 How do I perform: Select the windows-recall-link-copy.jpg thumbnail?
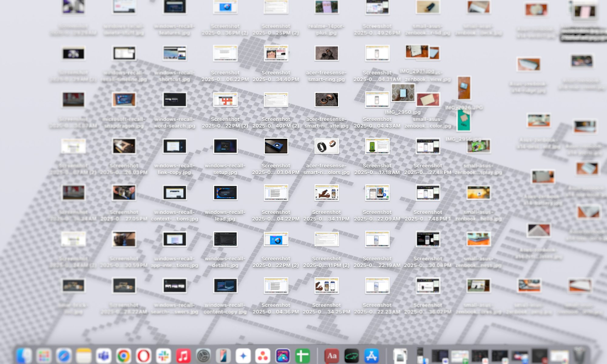(x=175, y=146)
